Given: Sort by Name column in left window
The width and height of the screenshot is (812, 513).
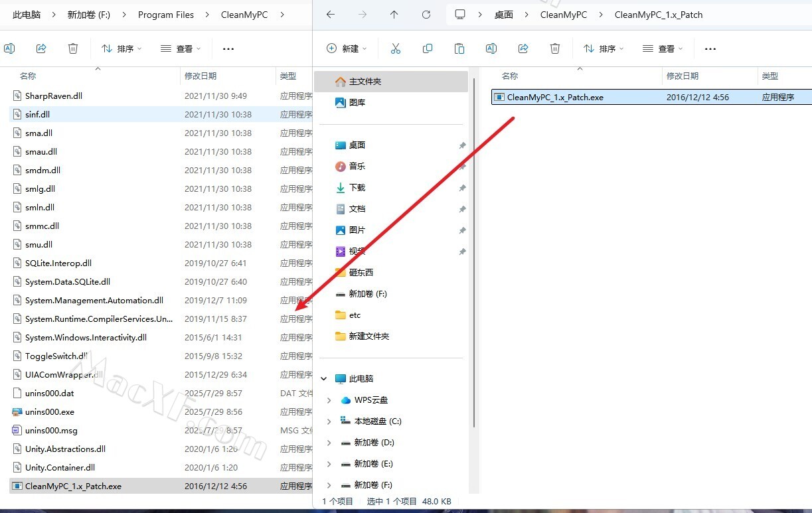Looking at the screenshot, I should click(28, 76).
